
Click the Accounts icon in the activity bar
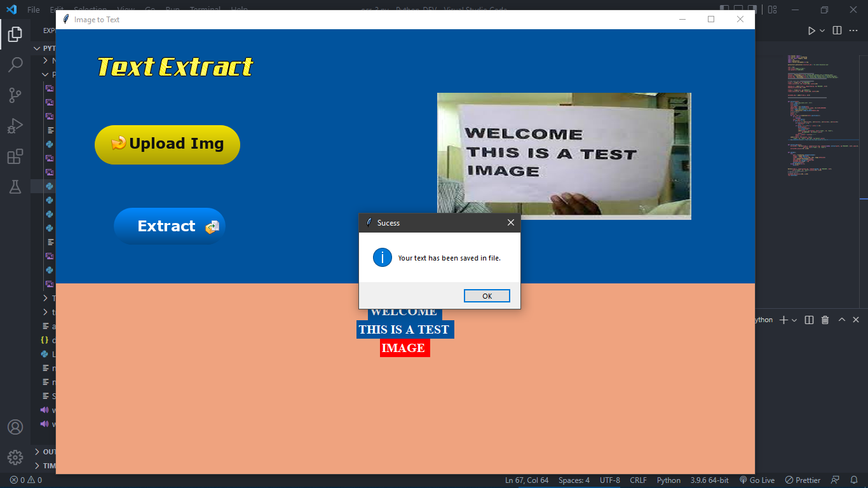(x=15, y=427)
